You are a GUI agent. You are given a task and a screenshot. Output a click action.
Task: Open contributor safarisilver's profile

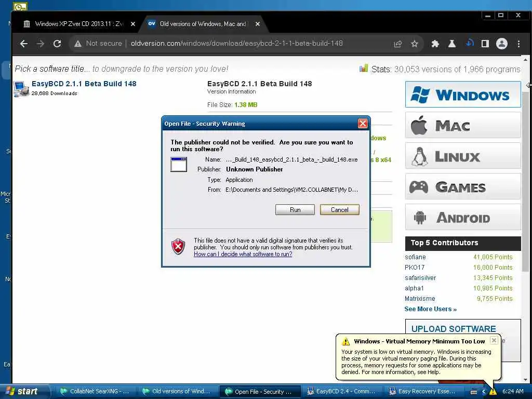tap(420, 278)
